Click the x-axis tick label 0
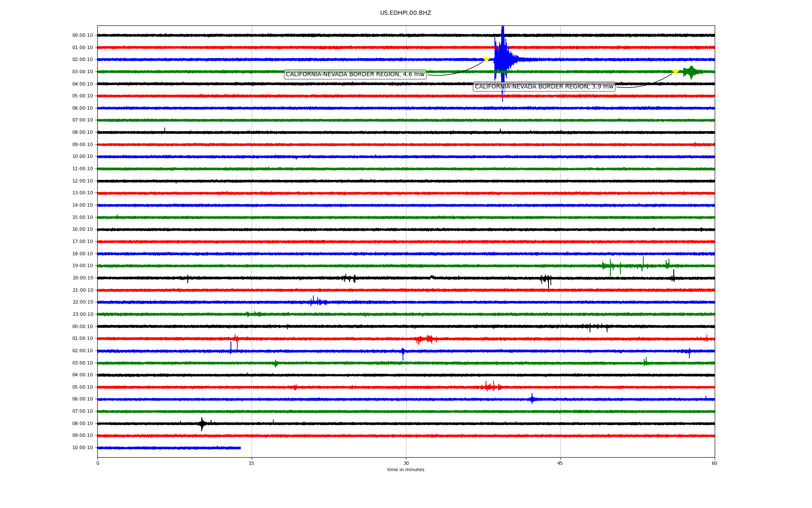Viewport: 812px width, 508px height. point(98,464)
